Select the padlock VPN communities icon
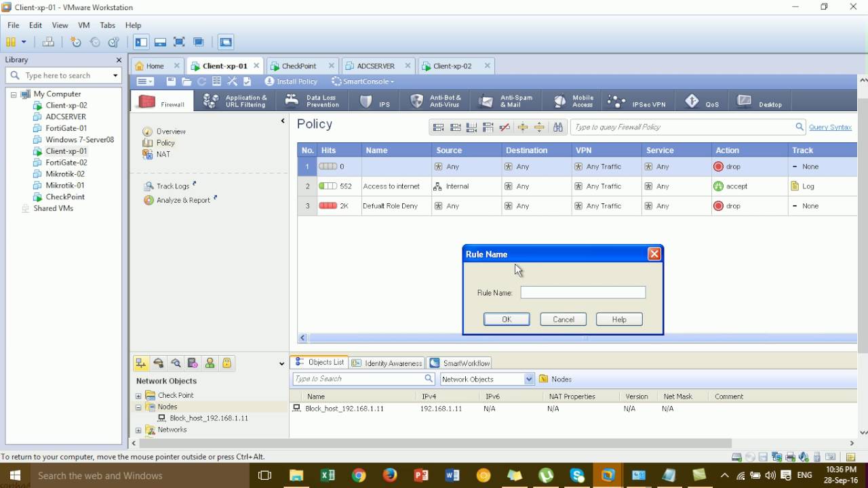This screenshot has width=868, height=488. click(226, 363)
